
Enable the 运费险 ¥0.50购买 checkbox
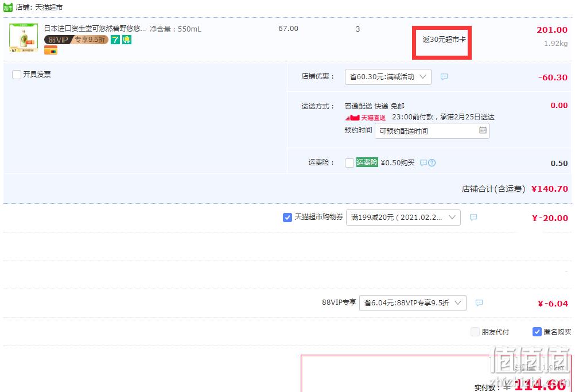coord(349,163)
